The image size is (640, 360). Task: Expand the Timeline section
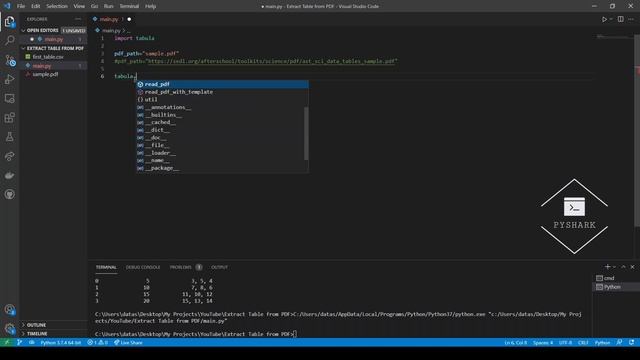point(37,333)
